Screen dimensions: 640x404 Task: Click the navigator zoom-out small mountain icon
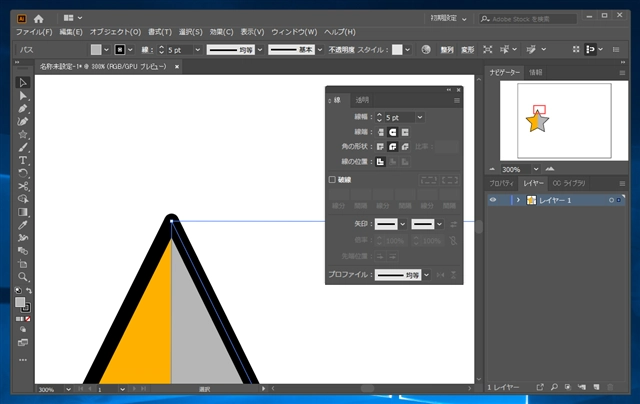pyautogui.click(x=492, y=169)
